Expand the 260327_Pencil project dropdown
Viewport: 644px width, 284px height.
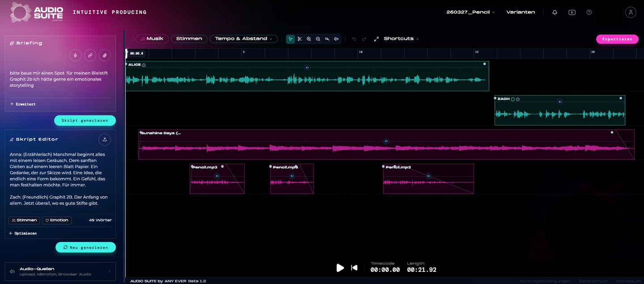click(x=470, y=12)
